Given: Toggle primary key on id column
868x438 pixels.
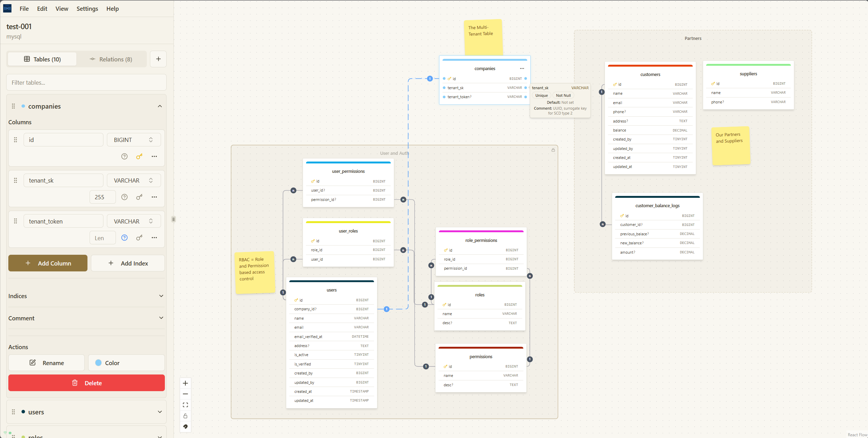Looking at the screenshot, I should 139,157.
